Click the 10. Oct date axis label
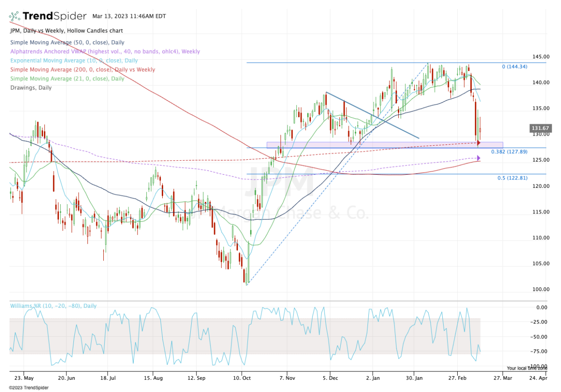The image size is (561, 392). (x=242, y=378)
